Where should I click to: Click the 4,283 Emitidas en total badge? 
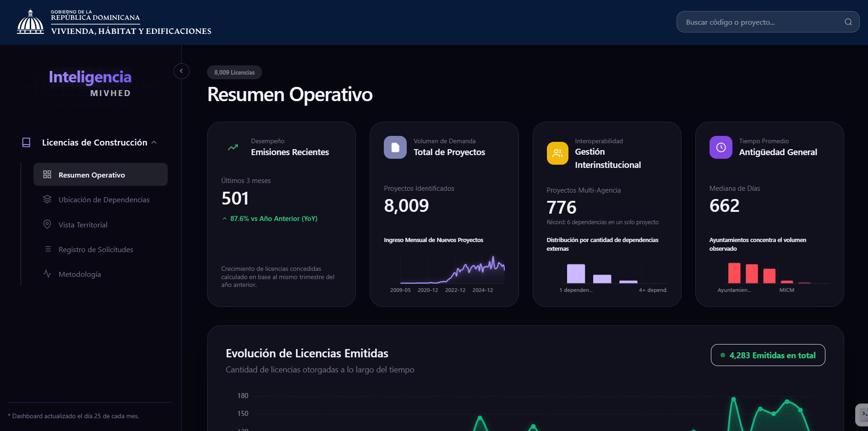(768, 355)
